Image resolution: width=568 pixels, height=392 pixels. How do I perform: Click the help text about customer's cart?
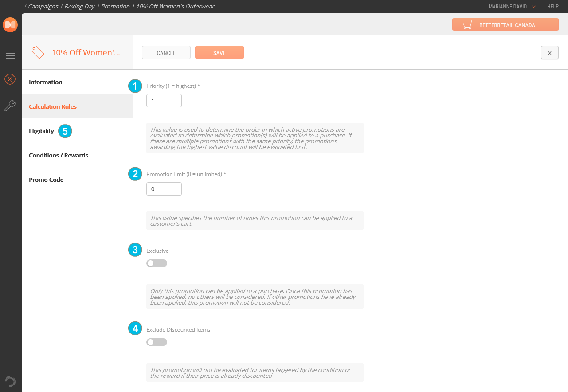(255, 220)
